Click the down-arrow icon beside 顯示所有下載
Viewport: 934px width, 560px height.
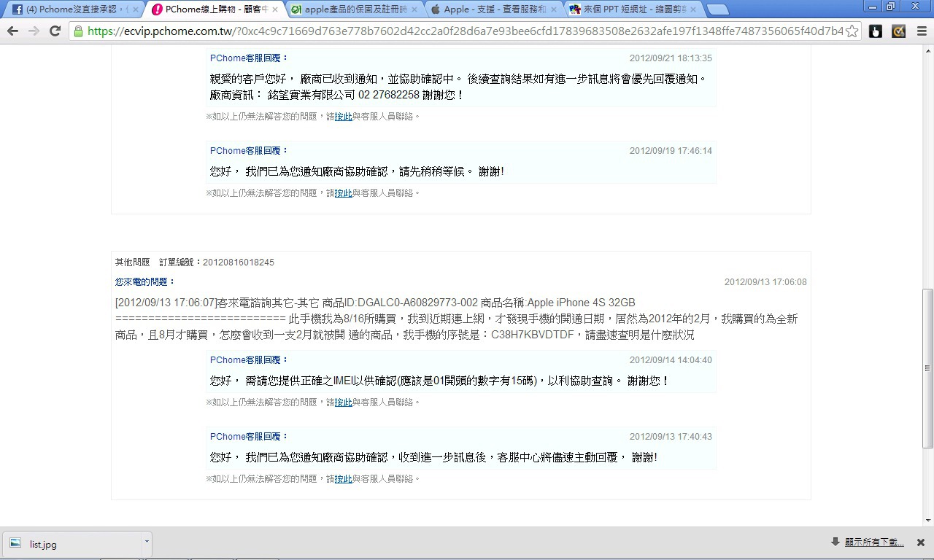pyautogui.click(x=835, y=542)
